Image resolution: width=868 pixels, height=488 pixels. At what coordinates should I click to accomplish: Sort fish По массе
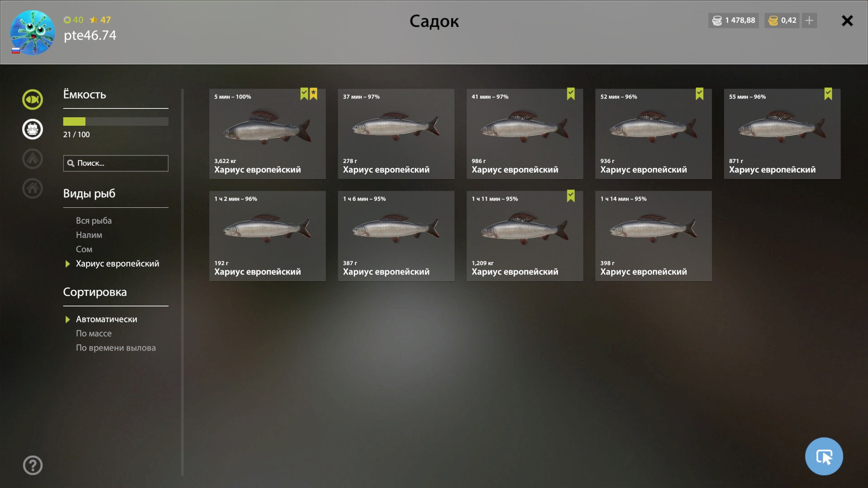coord(94,333)
